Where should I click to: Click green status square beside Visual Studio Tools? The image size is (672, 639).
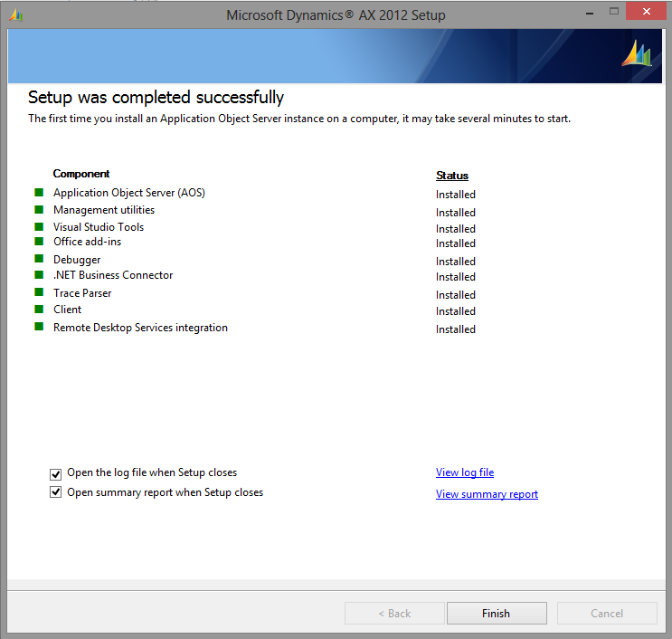(39, 226)
